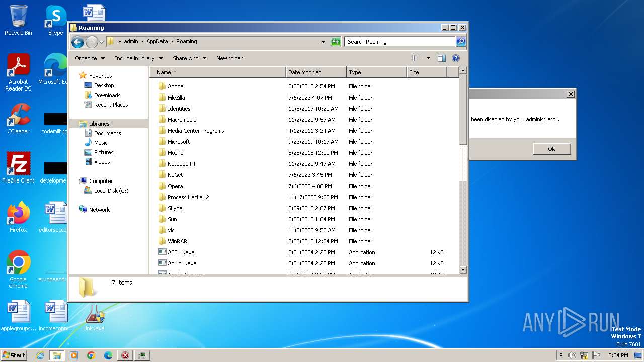
Task: Sort by the Type column header
Action: pyautogui.click(x=376, y=72)
